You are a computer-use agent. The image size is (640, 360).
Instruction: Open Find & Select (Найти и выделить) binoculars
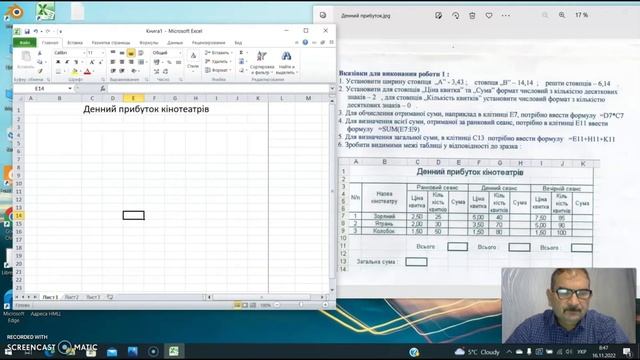287,62
